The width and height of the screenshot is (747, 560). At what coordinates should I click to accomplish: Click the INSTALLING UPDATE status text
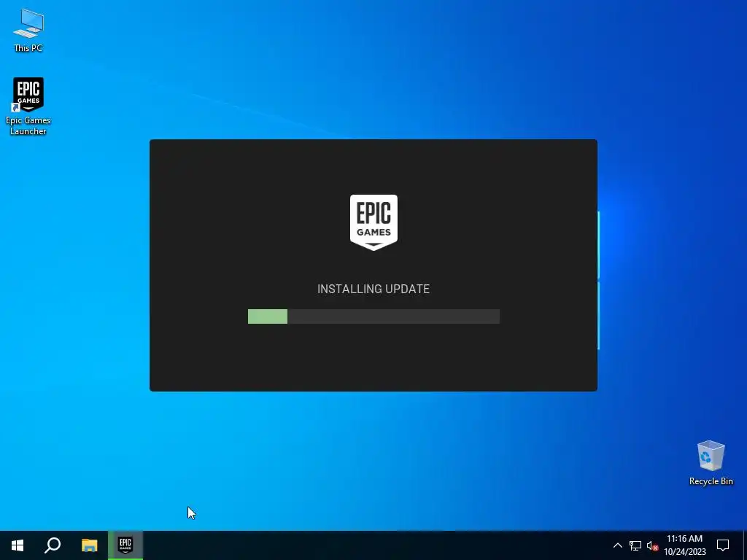tap(373, 289)
